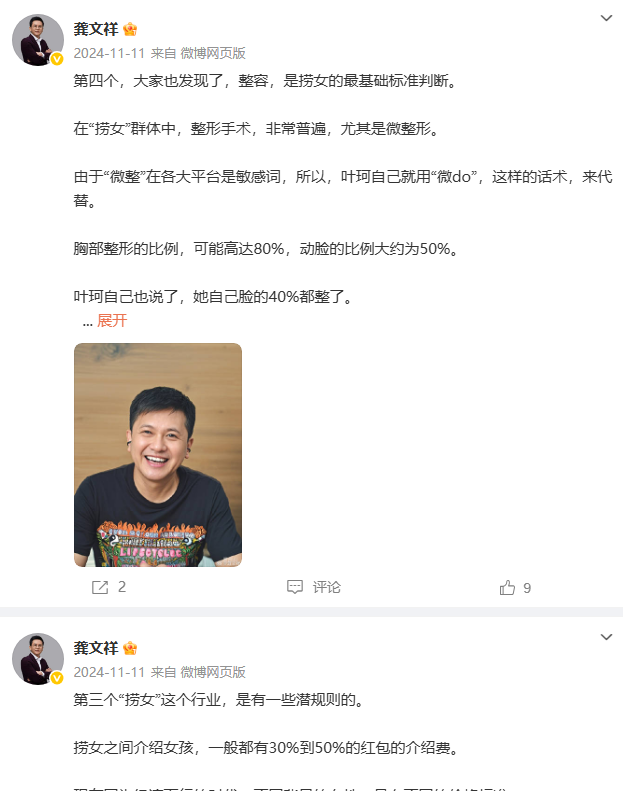
Task: Open 龚文祥 profile from second post username
Action: [96, 648]
